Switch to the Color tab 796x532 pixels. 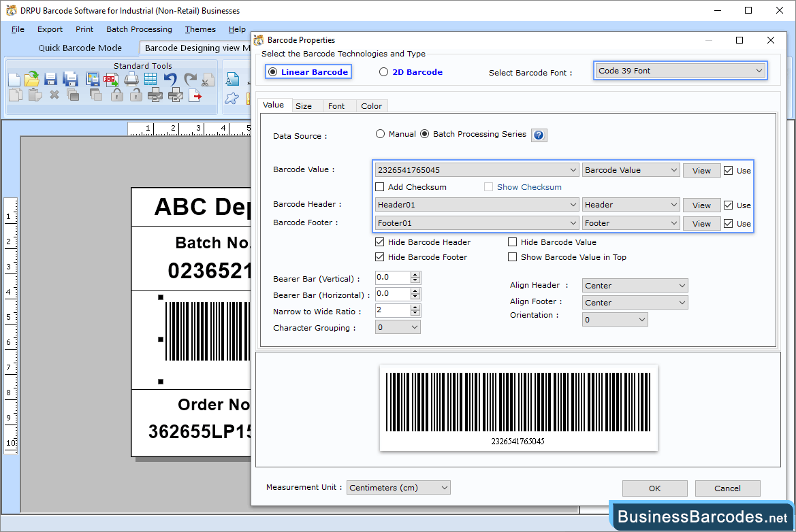click(372, 106)
